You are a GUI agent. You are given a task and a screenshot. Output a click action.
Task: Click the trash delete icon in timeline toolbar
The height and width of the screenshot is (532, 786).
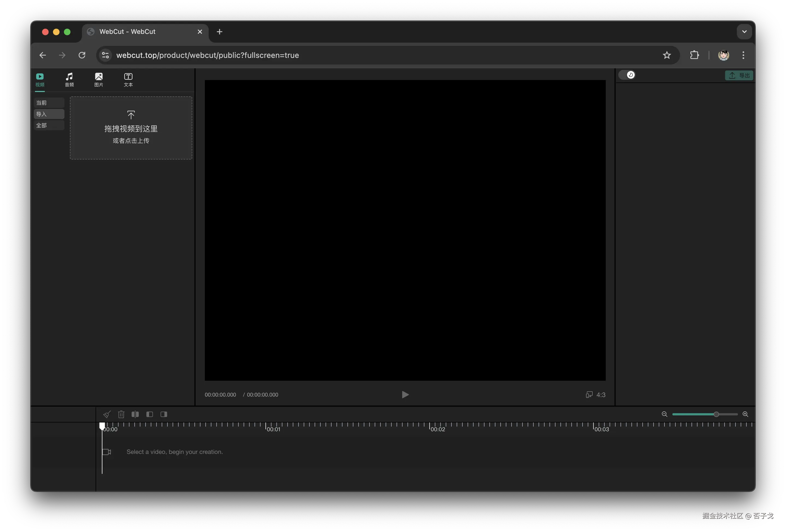(121, 414)
